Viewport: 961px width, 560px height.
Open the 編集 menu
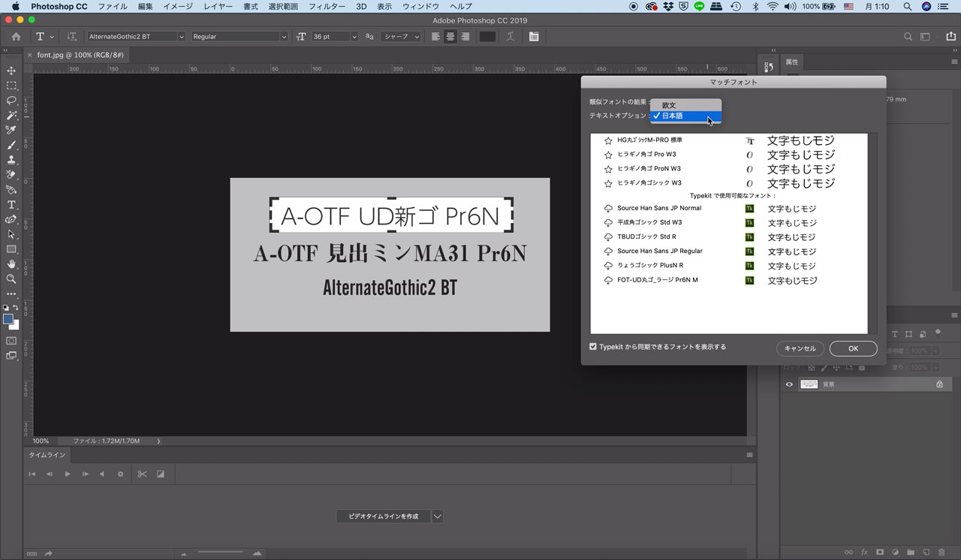coord(145,6)
